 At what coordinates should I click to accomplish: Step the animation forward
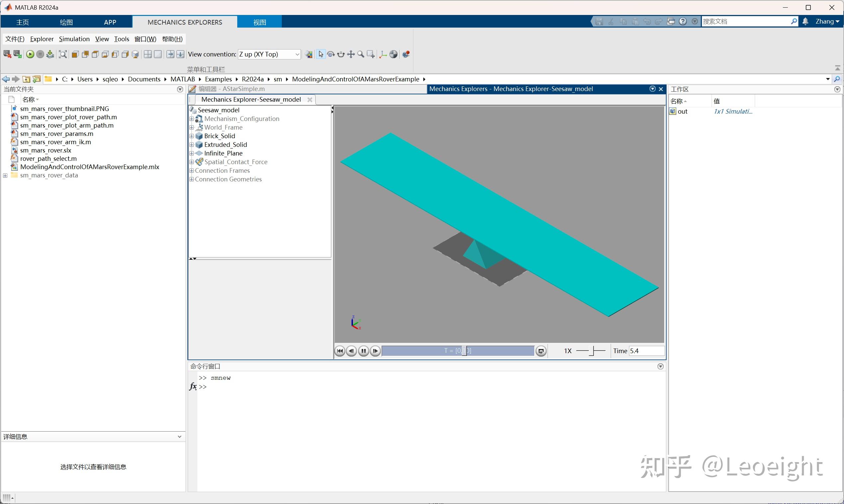coord(375,351)
